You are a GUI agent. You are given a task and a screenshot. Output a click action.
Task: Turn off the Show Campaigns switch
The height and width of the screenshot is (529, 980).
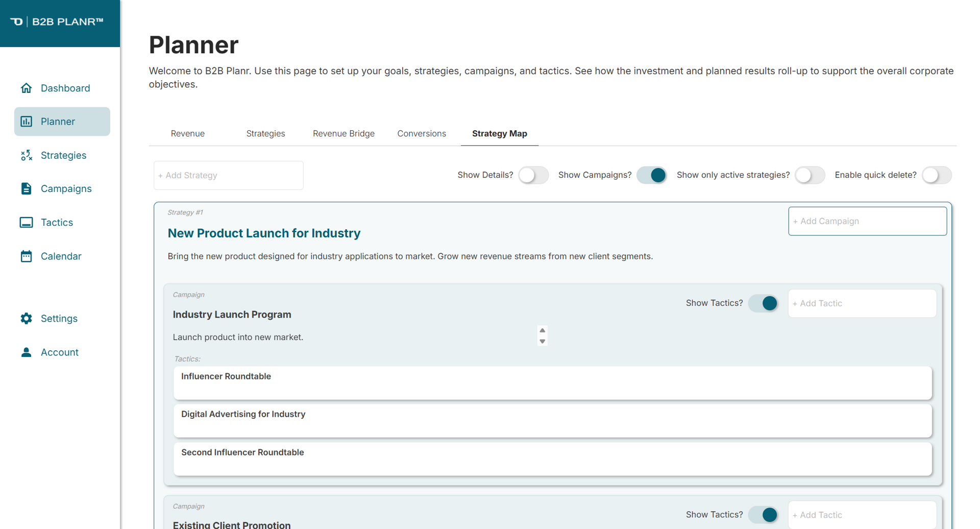coord(652,175)
